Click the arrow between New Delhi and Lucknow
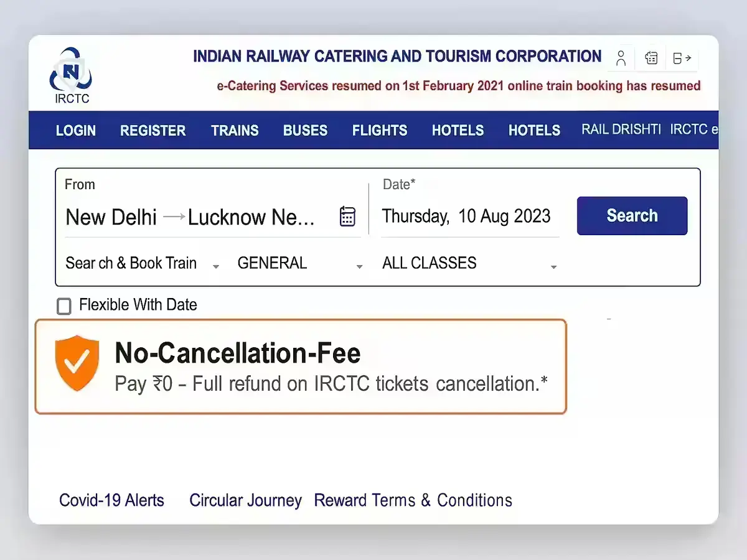The width and height of the screenshot is (747, 560). pyautogui.click(x=174, y=217)
